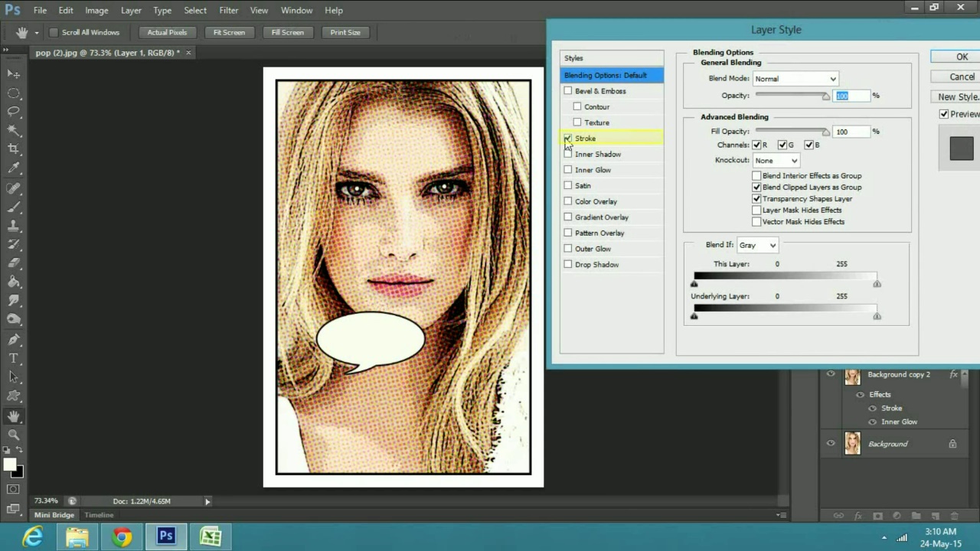Adjust the Opacity slider
The width and height of the screenshot is (980, 551).
(825, 96)
